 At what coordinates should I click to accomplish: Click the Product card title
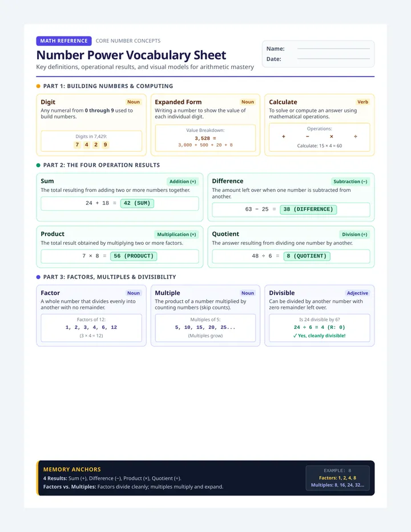(x=53, y=234)
